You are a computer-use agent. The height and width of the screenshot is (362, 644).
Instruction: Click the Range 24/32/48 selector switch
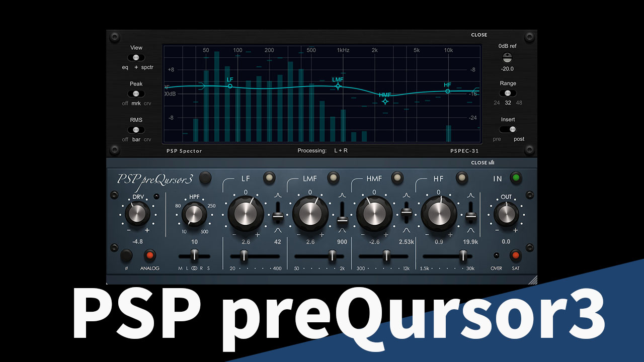tap(508, 93)
